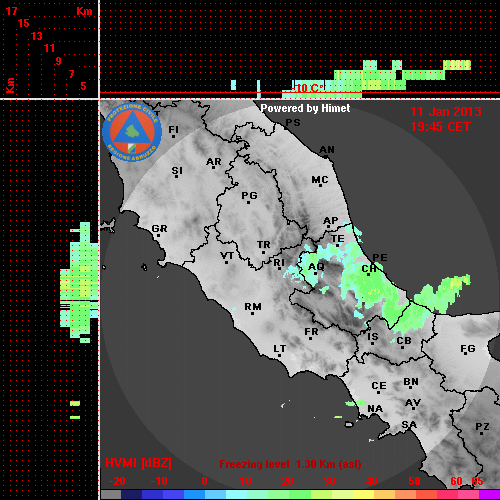Click the NA city label
Viewport: 500px width, 500px height.
[375, 408]
